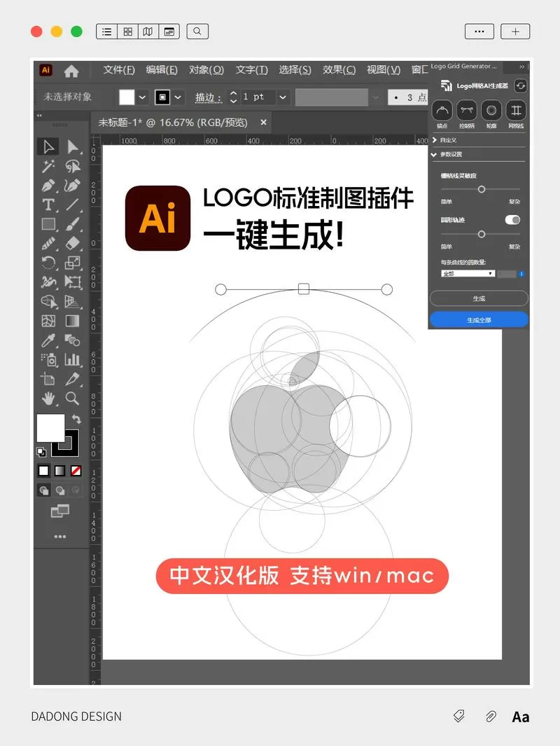Select the Shape Builder tool
Screen dimensions: 560x746
(x=48, y=302)
